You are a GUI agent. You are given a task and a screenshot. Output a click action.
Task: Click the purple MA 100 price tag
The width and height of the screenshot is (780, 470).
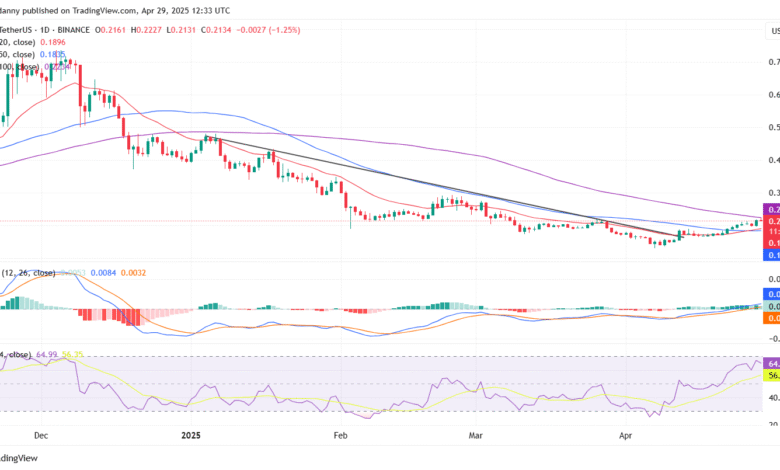click(771, 209)
